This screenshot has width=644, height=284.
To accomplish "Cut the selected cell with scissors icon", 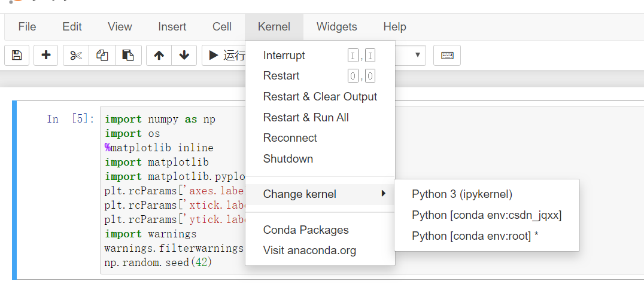I will [x=75, y=56].
